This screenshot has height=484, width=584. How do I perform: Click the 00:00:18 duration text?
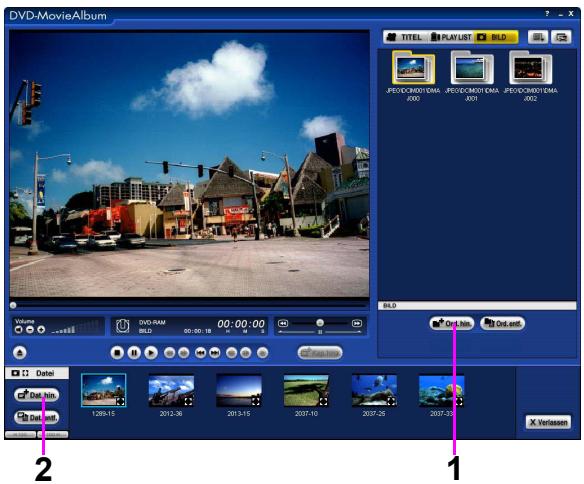197,331
